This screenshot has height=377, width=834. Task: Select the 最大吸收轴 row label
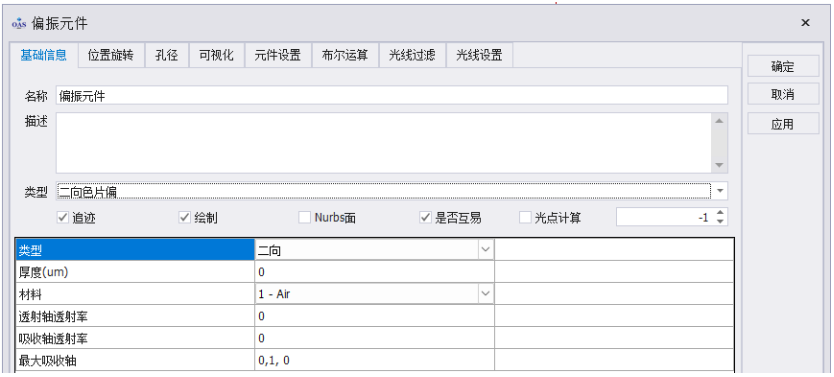(x=135, y=360)
